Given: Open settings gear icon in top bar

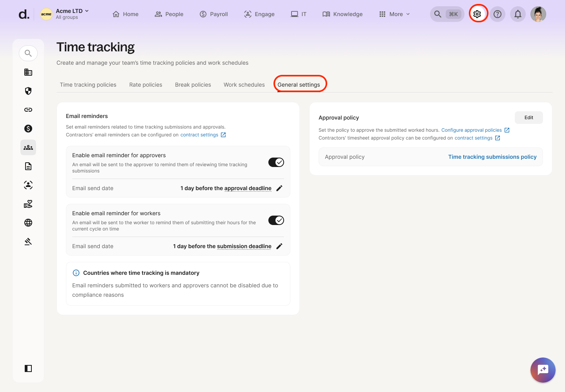Looking at the screenshot, I should click(477, 14).
